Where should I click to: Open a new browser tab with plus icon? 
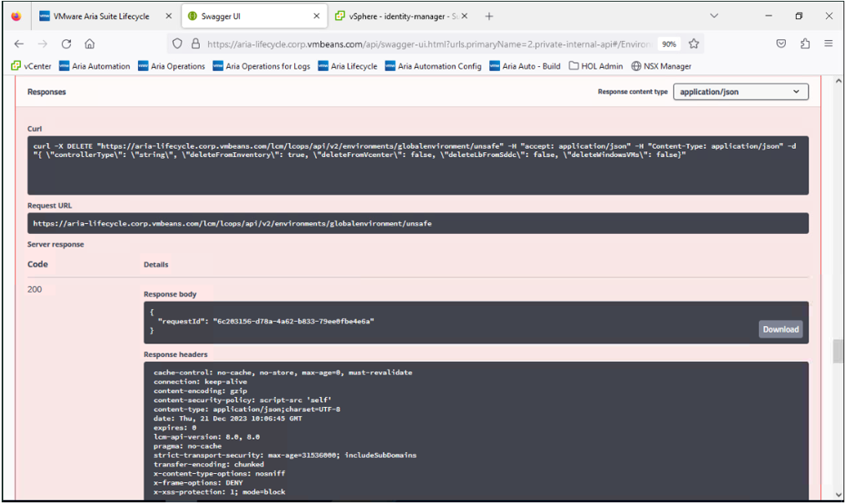point(490,16)
